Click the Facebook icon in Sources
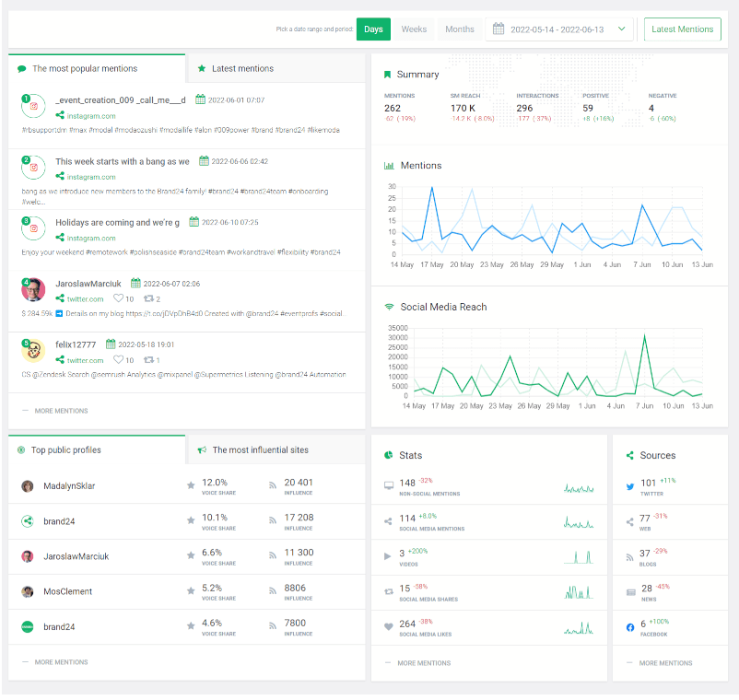This screenshot has height=700, width=739. (x=630, y=627)
